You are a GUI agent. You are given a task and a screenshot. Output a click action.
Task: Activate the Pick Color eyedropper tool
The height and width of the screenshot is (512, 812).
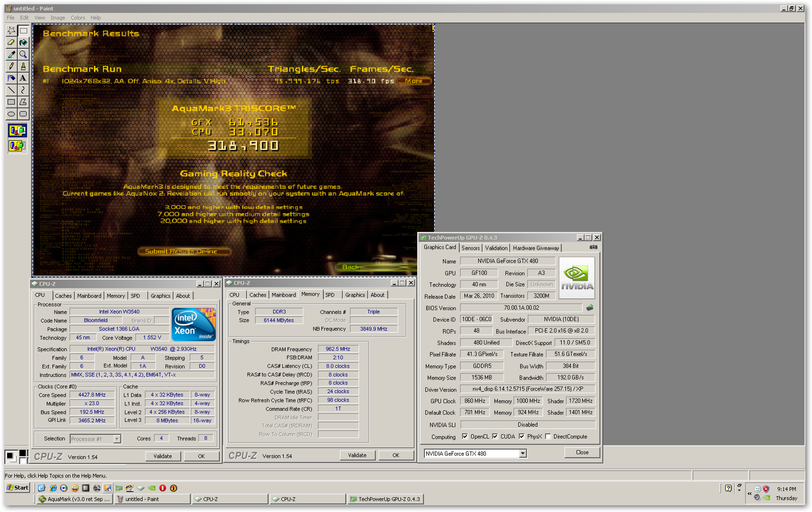pyautogui.click(x=11, y=54)
